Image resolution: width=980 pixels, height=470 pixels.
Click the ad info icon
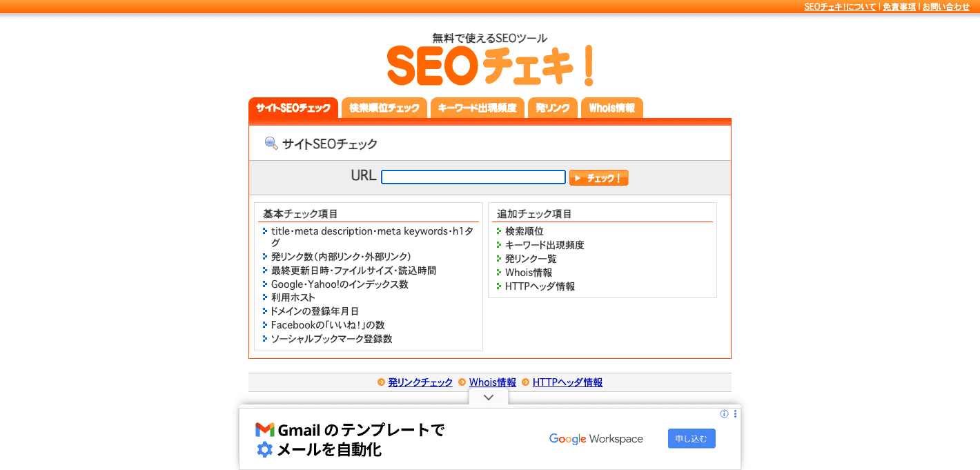coord(724,414)
